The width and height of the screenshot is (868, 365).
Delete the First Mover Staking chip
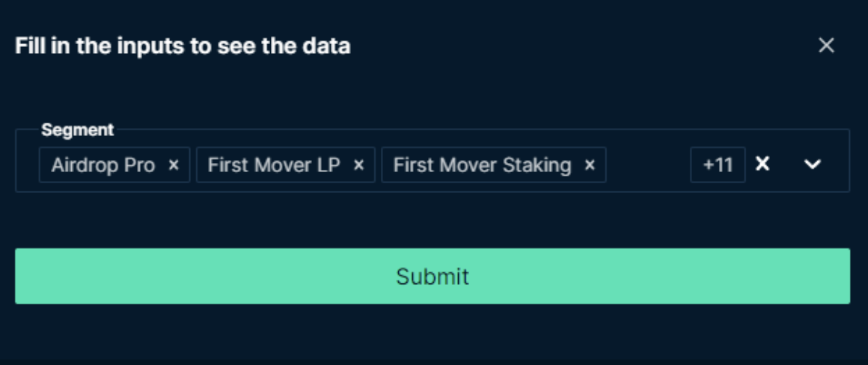(590, 165)
